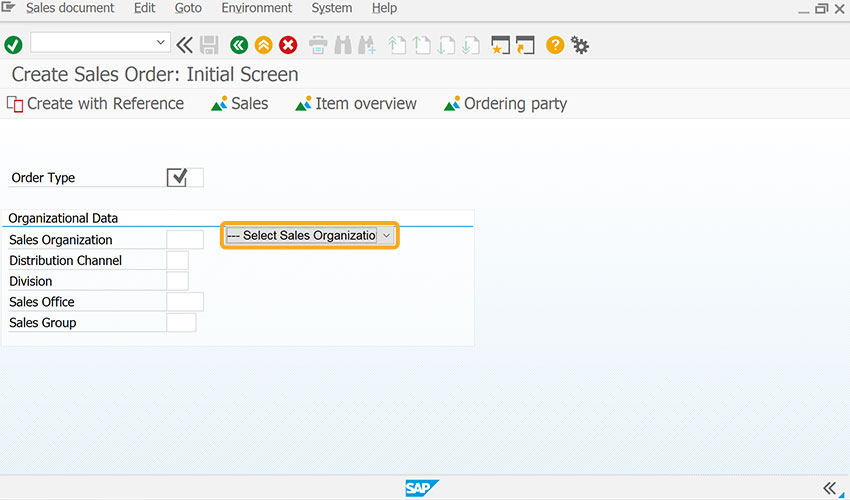Click the Ordering party button
Image resolution: width=850 pixels, height=500 pixels.
click(x=505, y=104)
